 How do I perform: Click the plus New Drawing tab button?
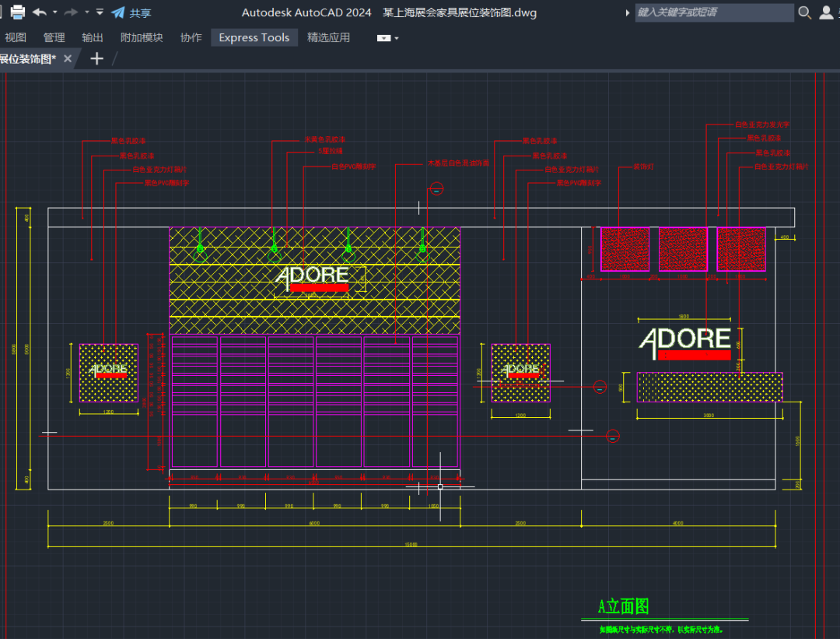click(96, 58)
